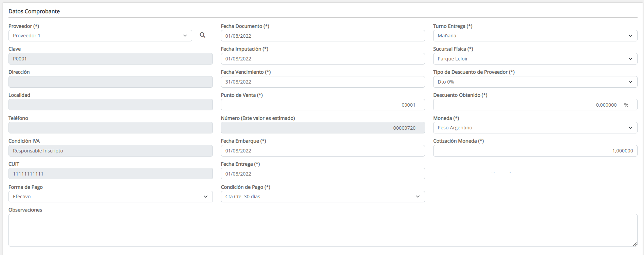Expand the Forma de Pago dropdown
Image resolution: width=644 pixels, height=255 pixels.
tap(110, 197)
